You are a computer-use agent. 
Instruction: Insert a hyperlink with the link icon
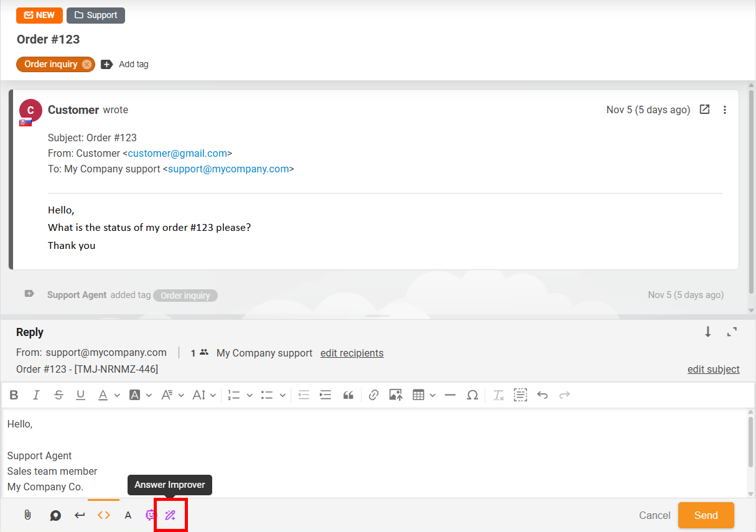[x=373, y=394]
